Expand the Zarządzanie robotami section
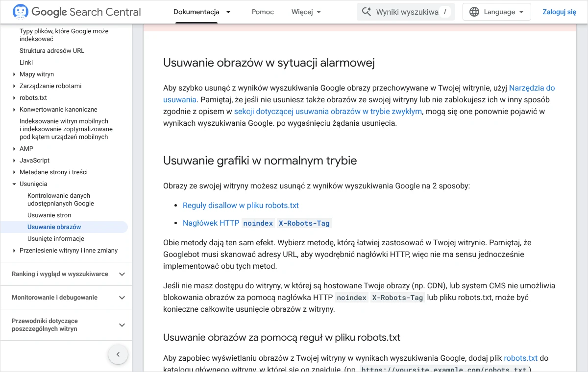The width and height of the screenshot is (588, 372). (x=14, y=86)
